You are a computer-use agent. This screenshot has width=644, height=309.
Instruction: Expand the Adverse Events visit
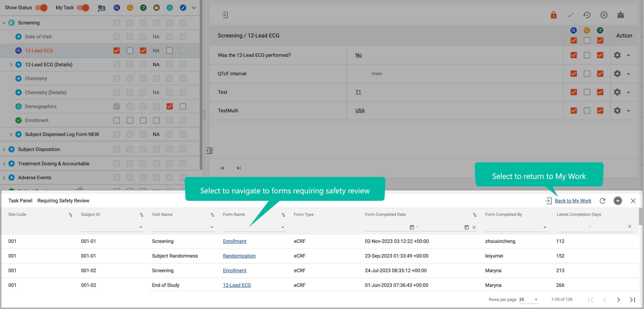4,178
